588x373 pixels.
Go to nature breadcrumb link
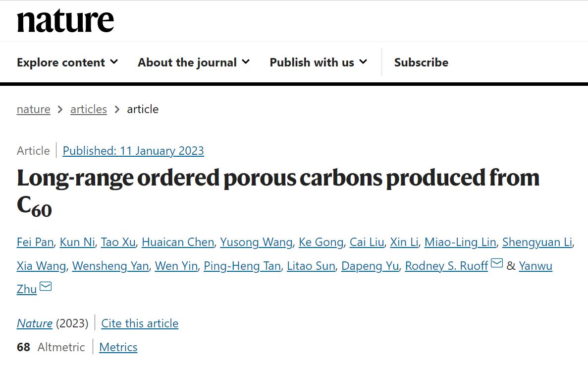tap(34, 109)
